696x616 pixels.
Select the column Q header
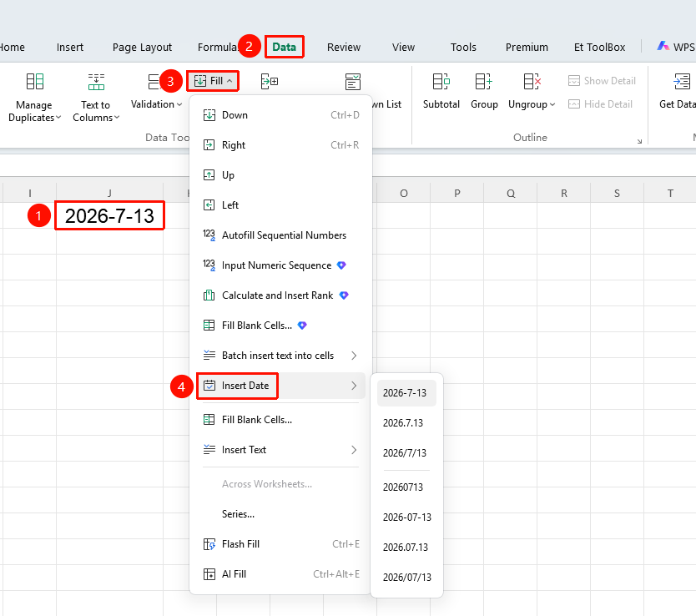(x=511, y=193)
